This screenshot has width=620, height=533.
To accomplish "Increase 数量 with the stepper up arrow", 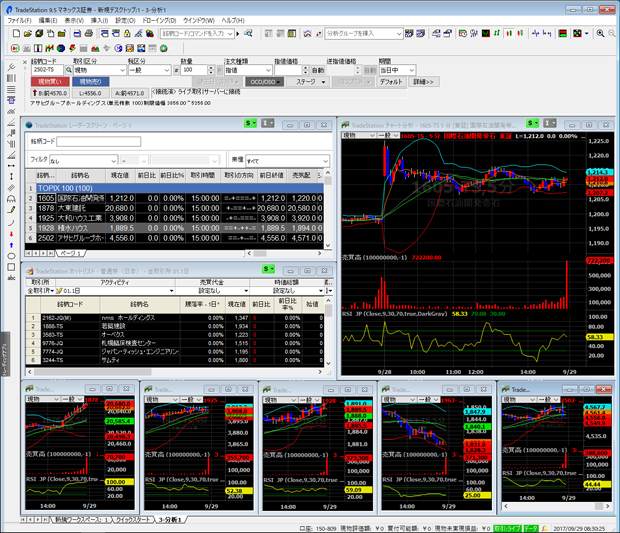I will 211,68.
